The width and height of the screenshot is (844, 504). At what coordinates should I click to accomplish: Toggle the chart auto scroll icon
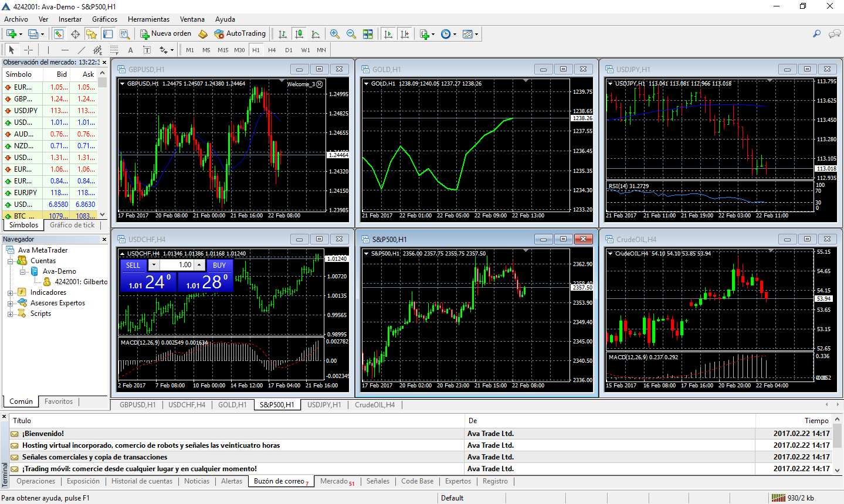pos(388,33)
